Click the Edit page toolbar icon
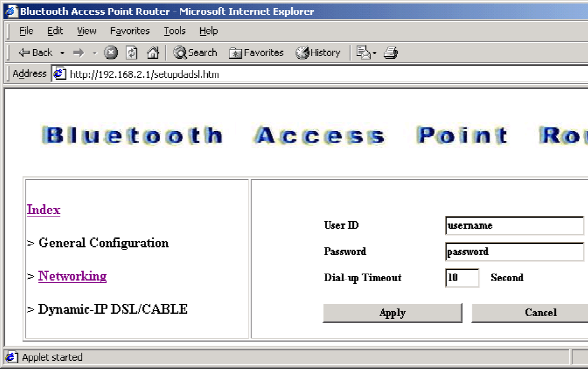Screen dimensions: 588x369 click(x=363, y=53)
